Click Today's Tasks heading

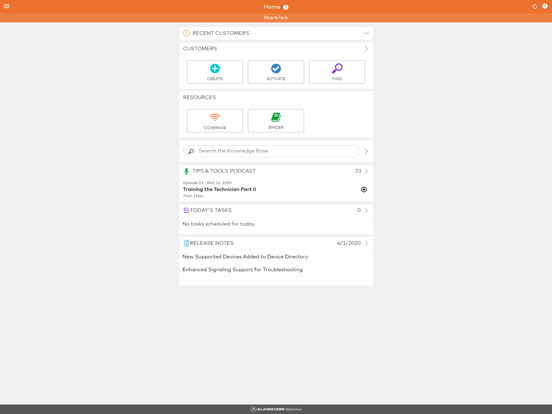point(211,210)
